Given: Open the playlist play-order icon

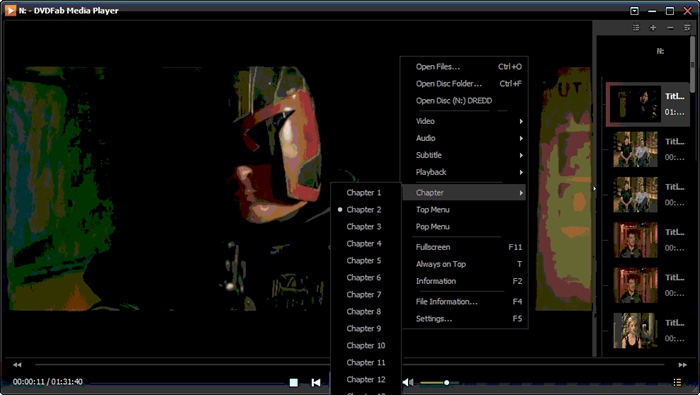Looking at the screenshot, I should [687, 28].
